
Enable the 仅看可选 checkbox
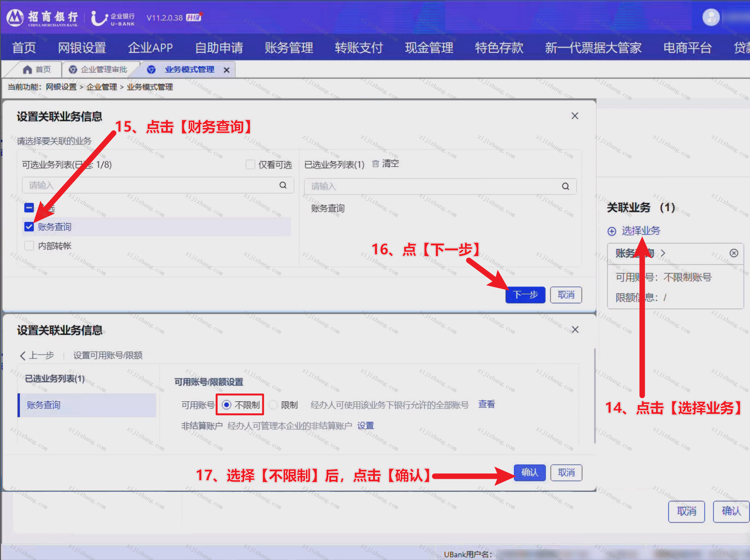(250, 165)
